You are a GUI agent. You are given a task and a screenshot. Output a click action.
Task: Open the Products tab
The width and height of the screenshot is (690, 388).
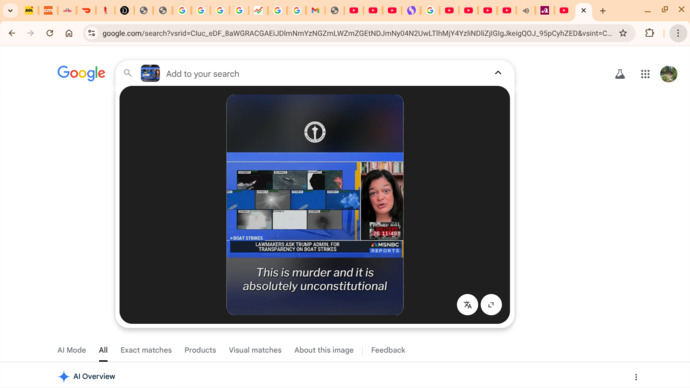pyautogui.click(x=200, y=350)
